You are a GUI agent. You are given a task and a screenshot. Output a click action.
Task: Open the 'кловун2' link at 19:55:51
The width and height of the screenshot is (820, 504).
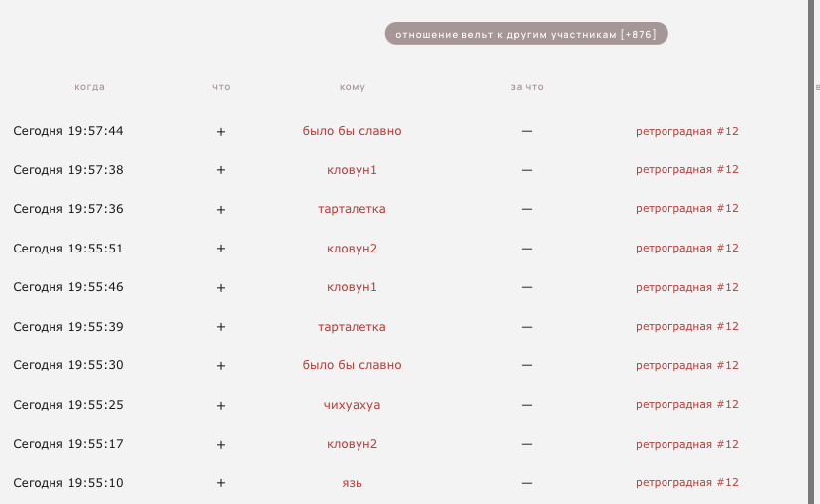tap(352, 248)
